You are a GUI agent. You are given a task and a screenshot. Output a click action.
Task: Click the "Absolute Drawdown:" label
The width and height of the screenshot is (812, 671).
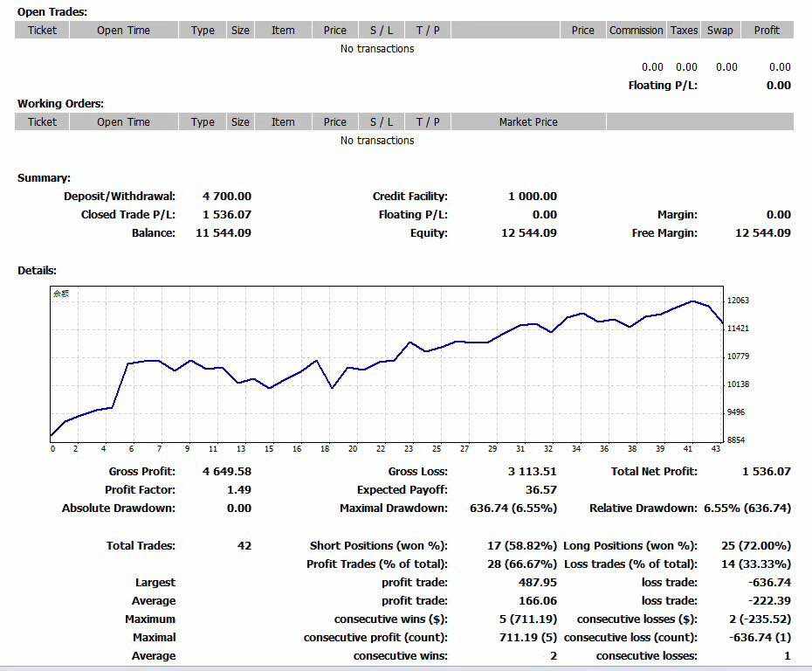click(x=119, y=508)
